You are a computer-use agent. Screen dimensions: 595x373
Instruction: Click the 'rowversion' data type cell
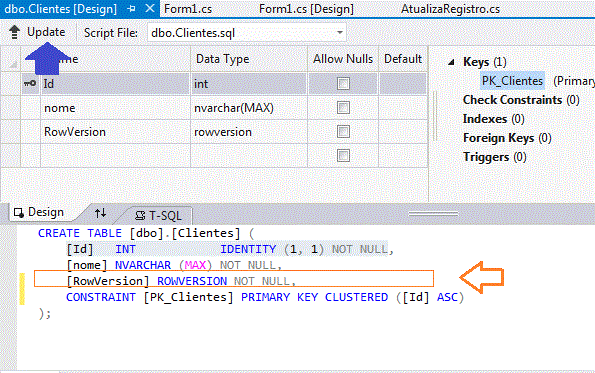[x=249, y=132]
